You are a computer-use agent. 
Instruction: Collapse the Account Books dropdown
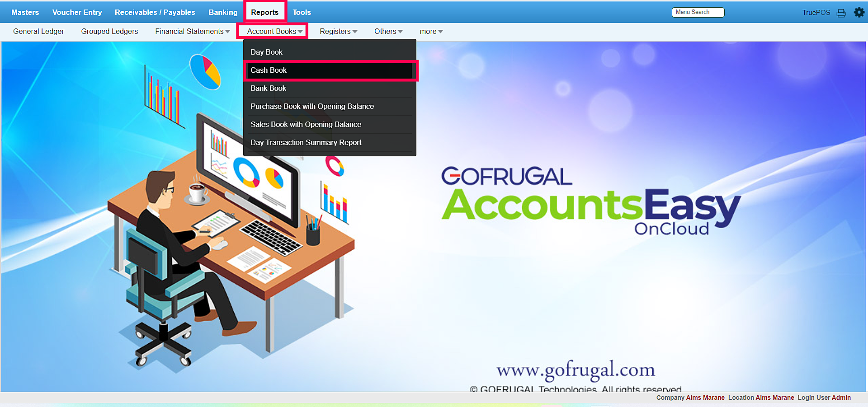(275, 31)
